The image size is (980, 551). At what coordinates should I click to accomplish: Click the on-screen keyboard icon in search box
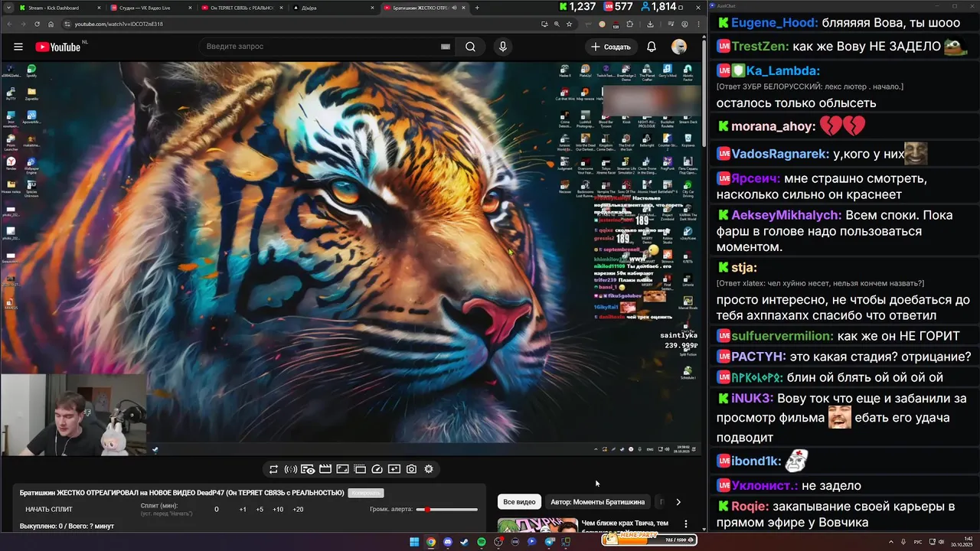(x=445, y=47)
